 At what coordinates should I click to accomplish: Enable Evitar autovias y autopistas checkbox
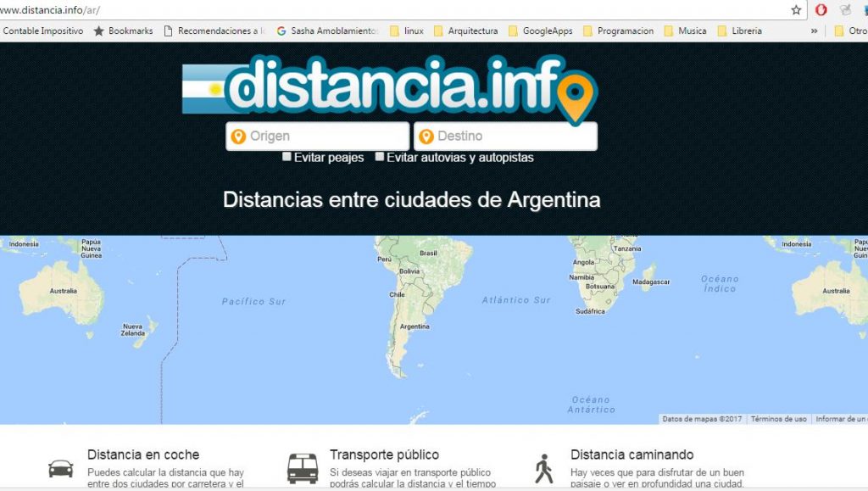pos(379,157)
